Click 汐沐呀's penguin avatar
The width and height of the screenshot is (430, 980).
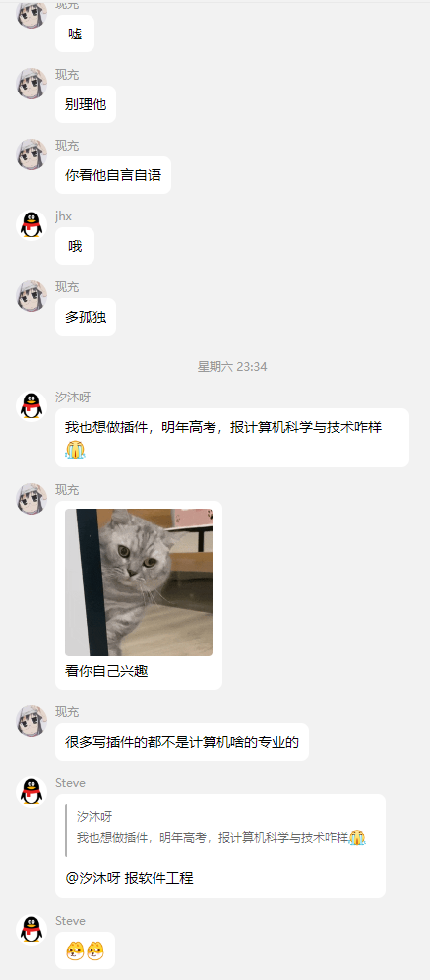(31, 406)
